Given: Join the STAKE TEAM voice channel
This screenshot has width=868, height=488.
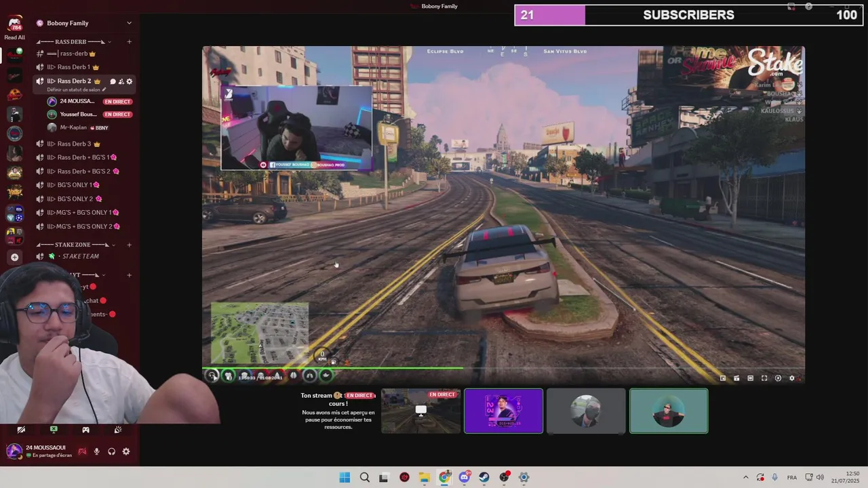Looking at the screenshot, I should point(84,256).
